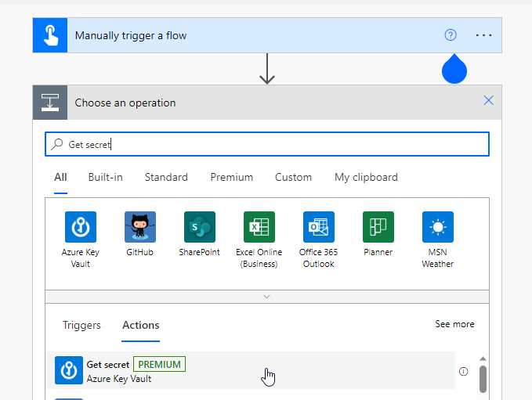Pick the SharePoint connector icon
This screenshot has width=532, height=400.
200,227
